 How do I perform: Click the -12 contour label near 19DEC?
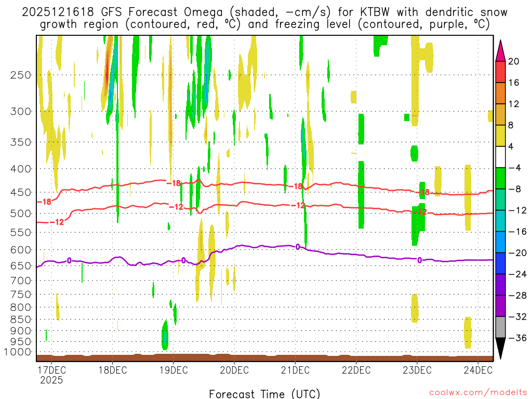point(177,207)
